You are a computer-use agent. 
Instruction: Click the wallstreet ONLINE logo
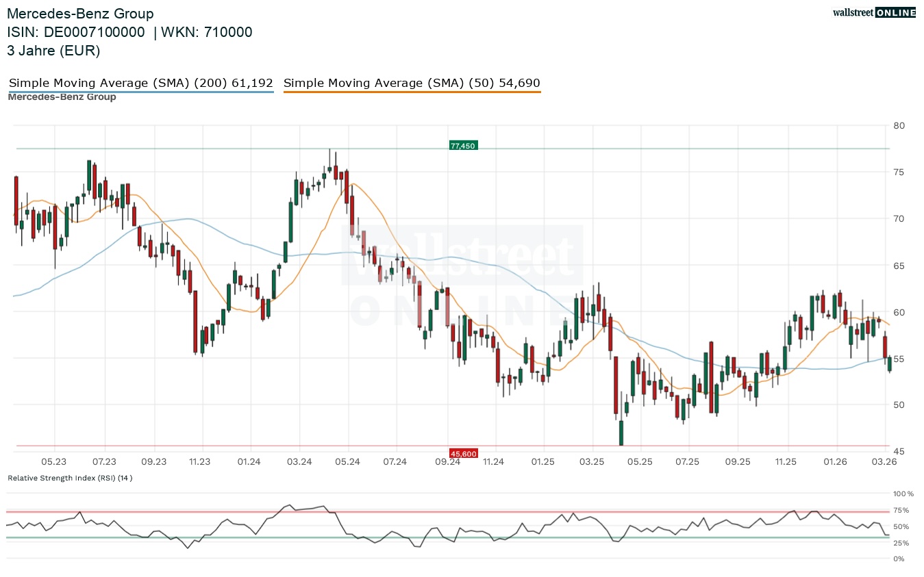coord(873,12)
